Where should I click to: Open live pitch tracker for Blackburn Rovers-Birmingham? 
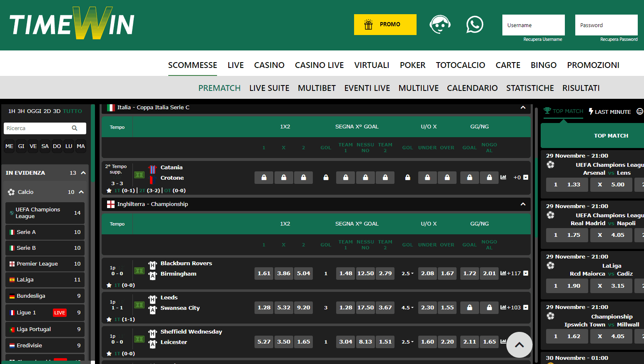click(139, 271)
